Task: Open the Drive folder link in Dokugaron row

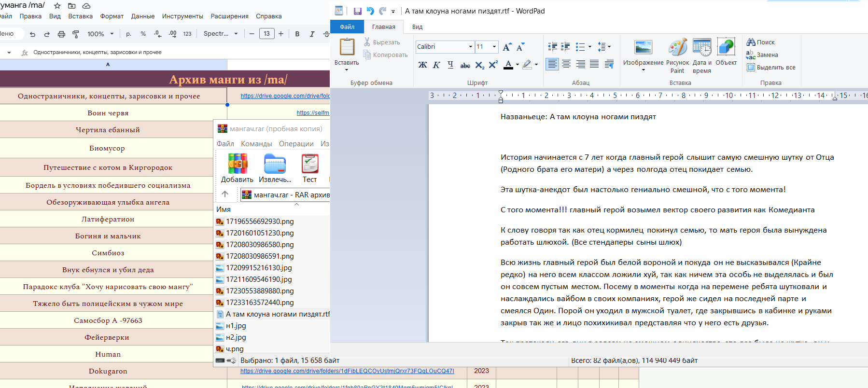Action: [347, 371]
